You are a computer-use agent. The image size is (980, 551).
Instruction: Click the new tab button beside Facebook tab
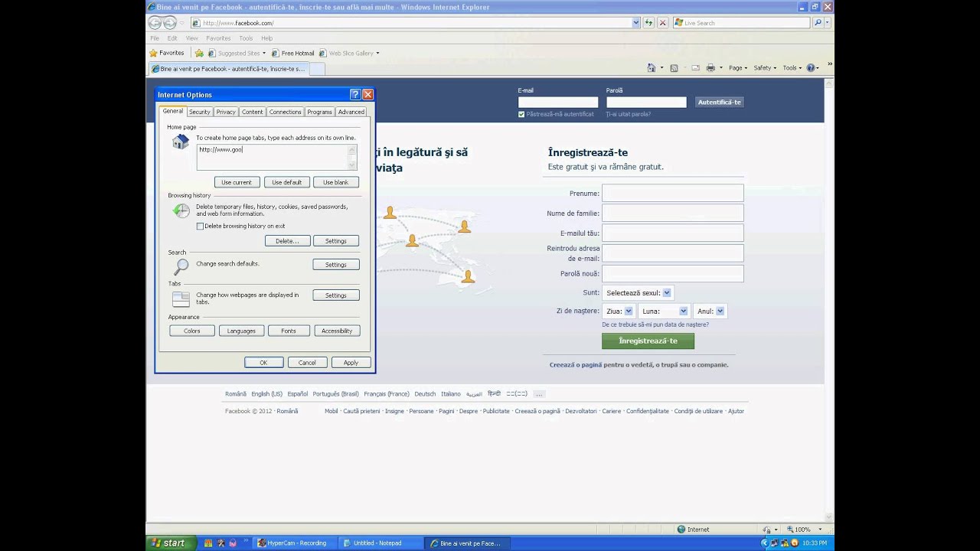(x=316, y=69)
